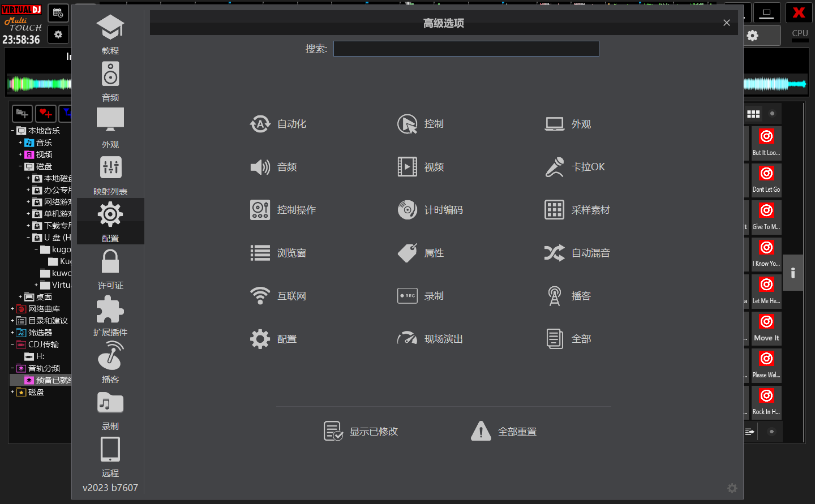This screenshot has height=504, width=815.
Task: Open the 现场演出 live performance options
Action: pos(430,339)
